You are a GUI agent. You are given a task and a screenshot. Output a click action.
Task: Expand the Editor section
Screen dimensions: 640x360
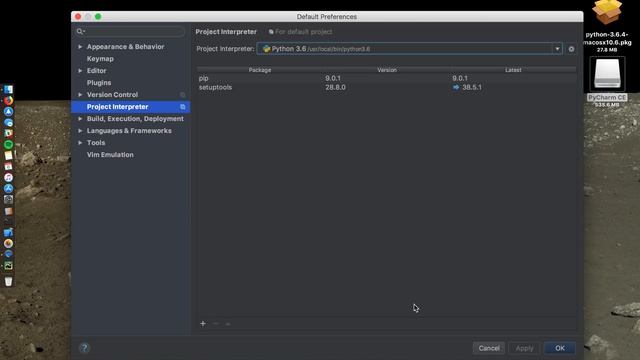(x=80, y=71)
